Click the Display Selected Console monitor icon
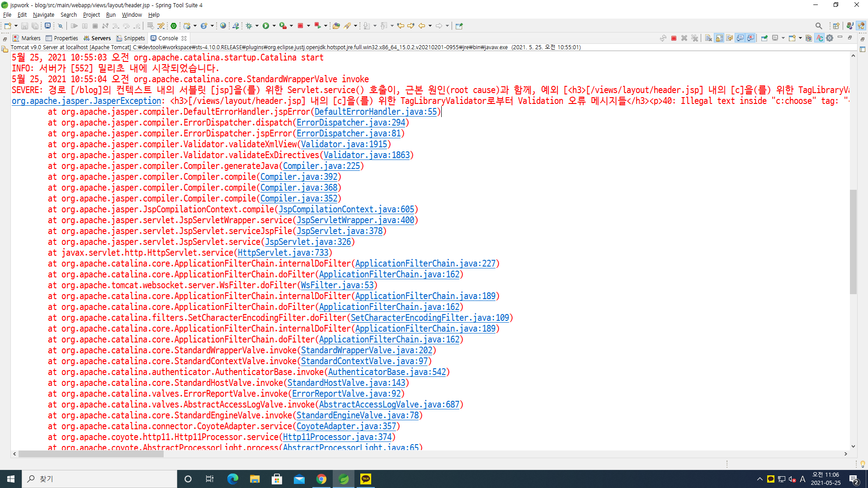This screenshot has height=488, width=868. [775, 38]
